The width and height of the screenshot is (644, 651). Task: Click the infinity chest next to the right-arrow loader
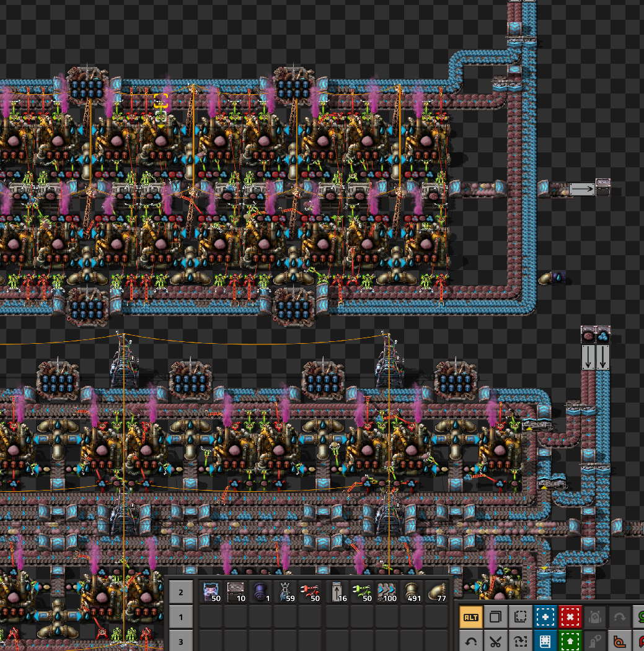pos(603,187)
